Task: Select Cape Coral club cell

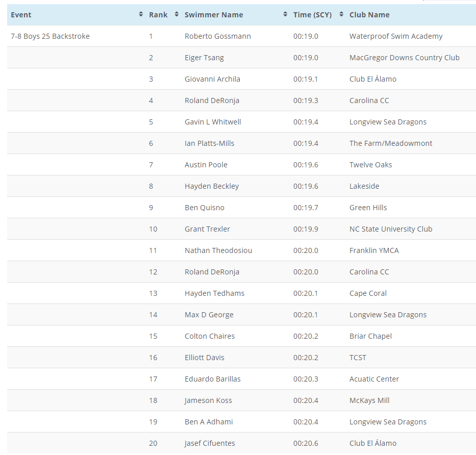Action: [x=368, y=293]
